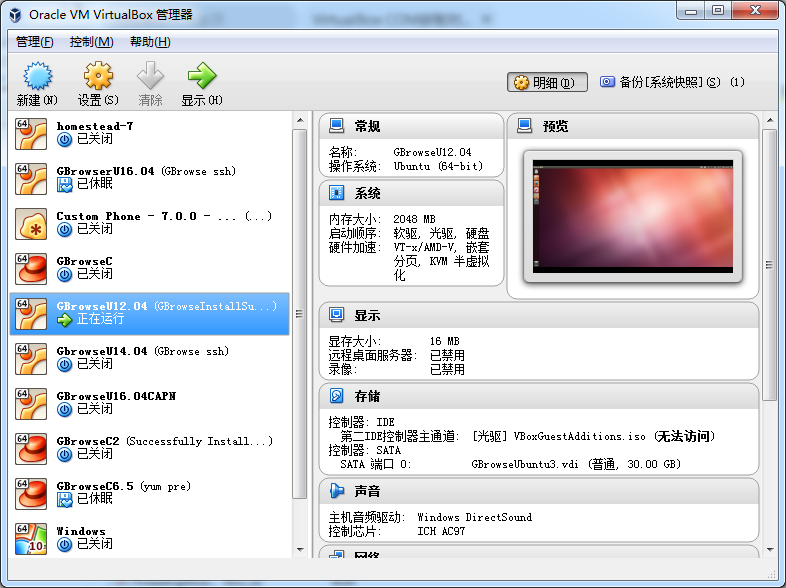
Task: Click the 声音 (Audio) section speaker icon
Action: click(x=336, y=491)
